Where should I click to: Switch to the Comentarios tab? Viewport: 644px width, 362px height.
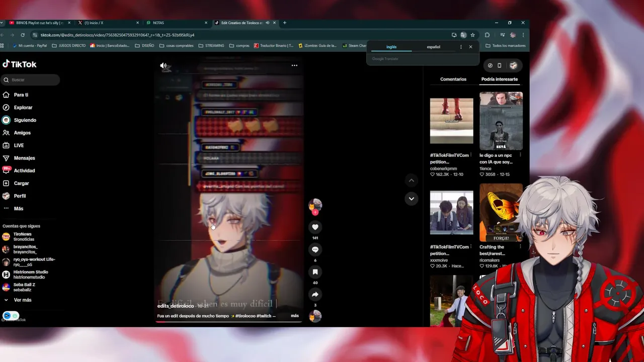[x=453, y=79]
